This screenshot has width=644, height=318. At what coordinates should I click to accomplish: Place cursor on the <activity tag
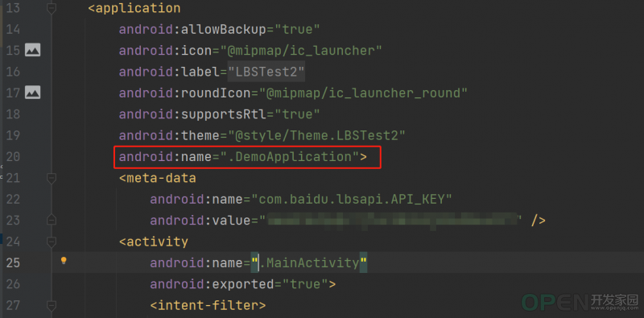(154, 242)
